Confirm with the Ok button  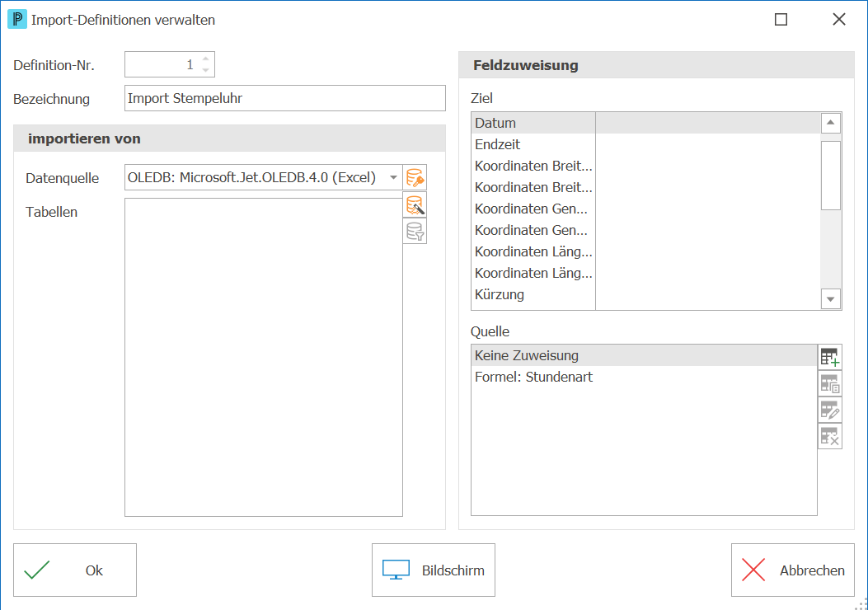point(75,570)
